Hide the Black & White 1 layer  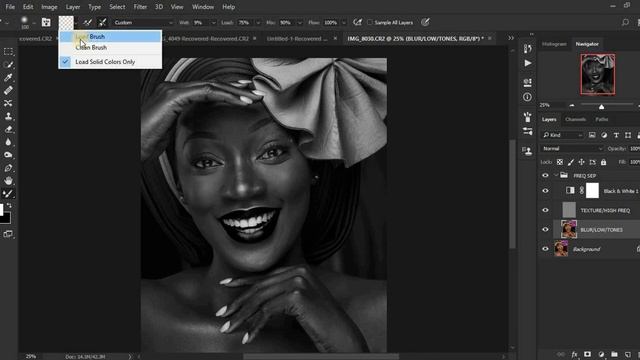point(545,191)
